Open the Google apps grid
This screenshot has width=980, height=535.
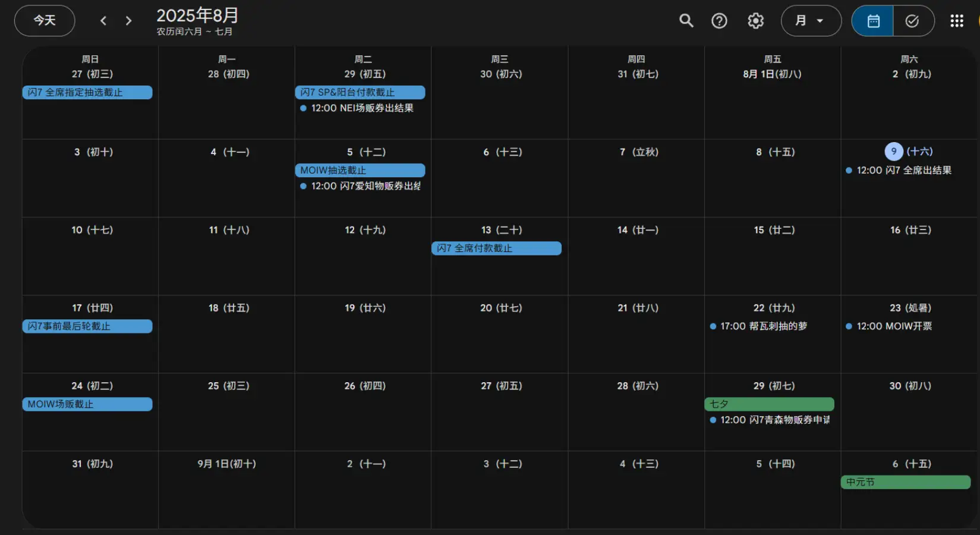pos(956,21)
